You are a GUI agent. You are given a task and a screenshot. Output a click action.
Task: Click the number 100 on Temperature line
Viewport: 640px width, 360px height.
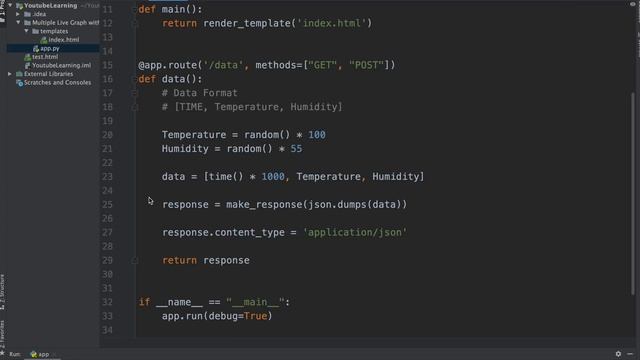coord(317,135)
